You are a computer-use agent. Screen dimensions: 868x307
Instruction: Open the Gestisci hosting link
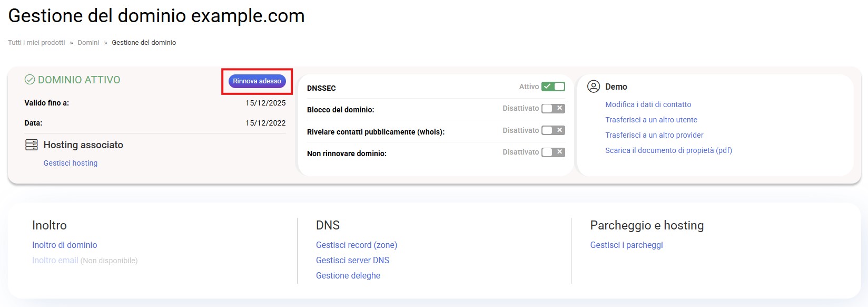[71, 163]
